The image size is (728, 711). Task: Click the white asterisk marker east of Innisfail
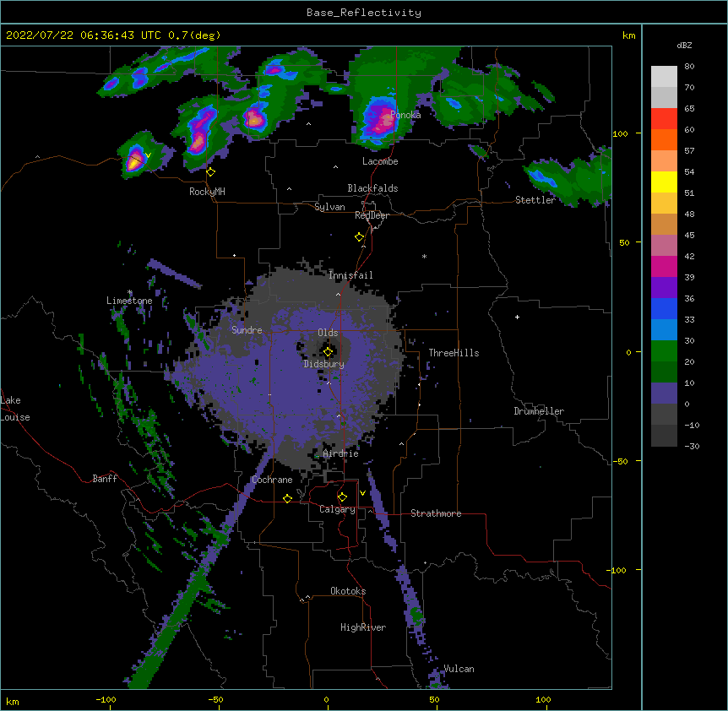424,256
